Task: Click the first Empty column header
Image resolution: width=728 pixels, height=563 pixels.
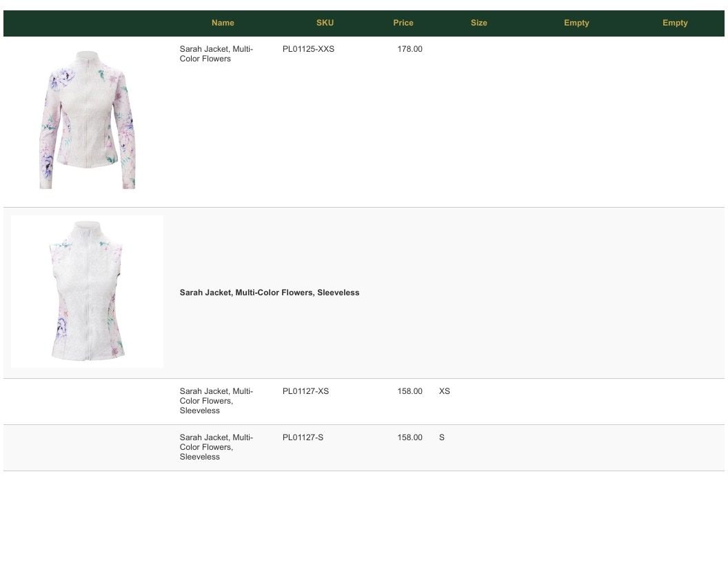Action: [x=576, y=23]
